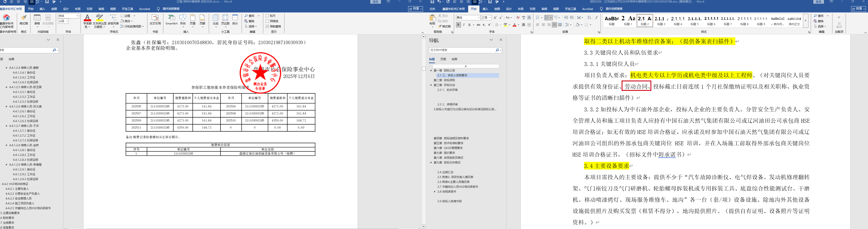Select 第六章 QHSE管理要求 in right navigation pane
Viewport: 868px width, 229px height.
tap(448, 148)
